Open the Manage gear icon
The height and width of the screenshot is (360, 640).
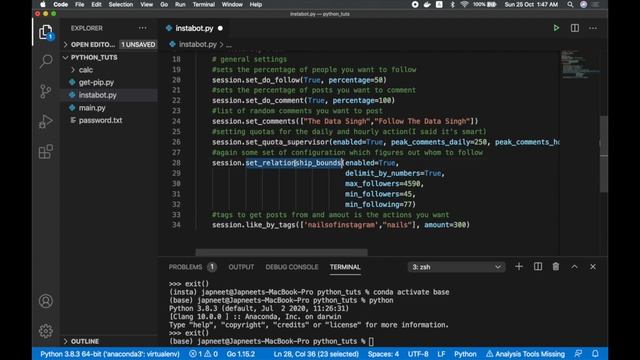click(46, 331)
